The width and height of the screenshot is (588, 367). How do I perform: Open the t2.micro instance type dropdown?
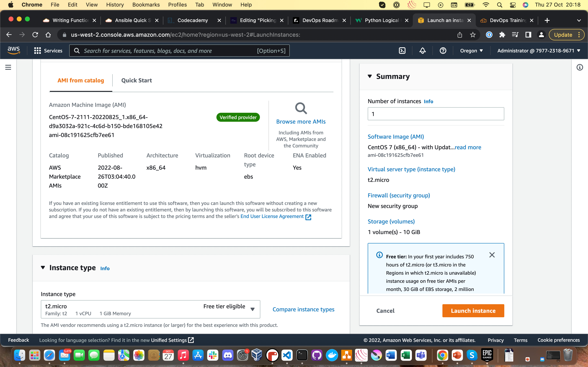(x=150, y=309)
